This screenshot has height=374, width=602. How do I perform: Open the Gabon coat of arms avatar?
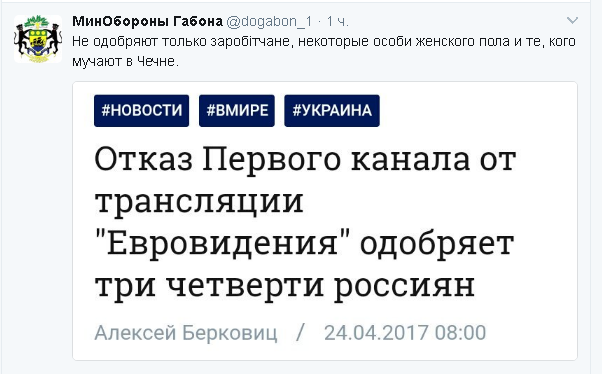pyautogui.click(x=38, y=39)
